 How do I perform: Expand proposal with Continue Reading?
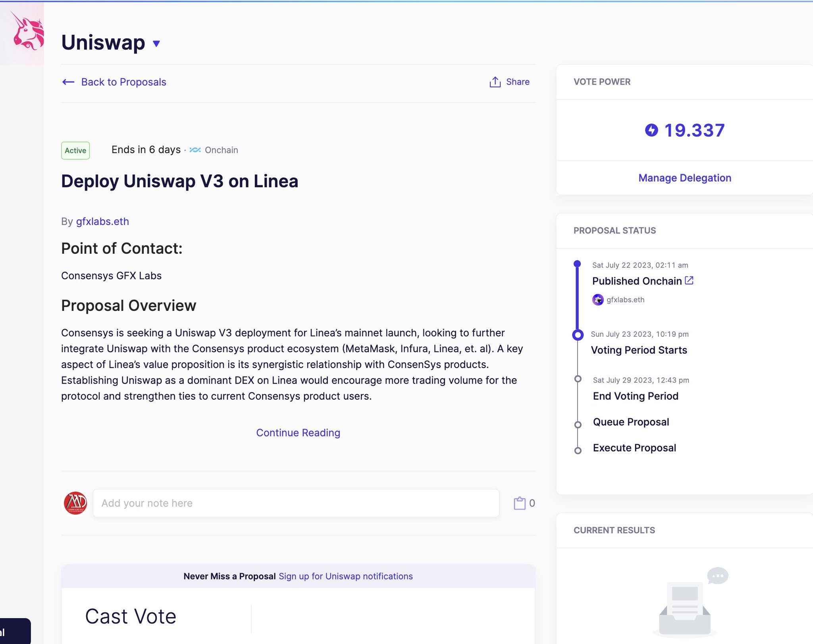tap(298, 432)
